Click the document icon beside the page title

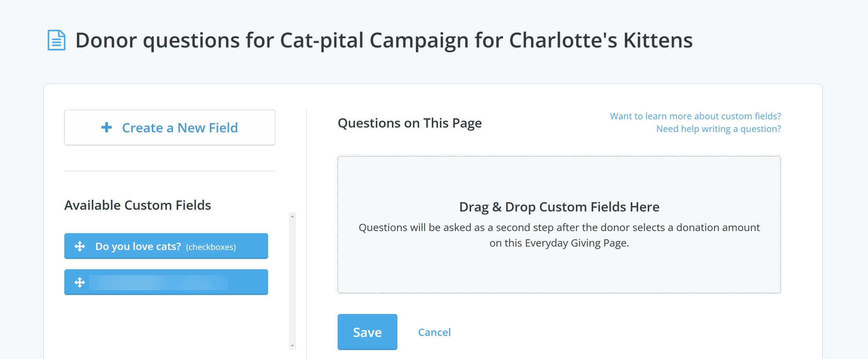tap(56, 40)
